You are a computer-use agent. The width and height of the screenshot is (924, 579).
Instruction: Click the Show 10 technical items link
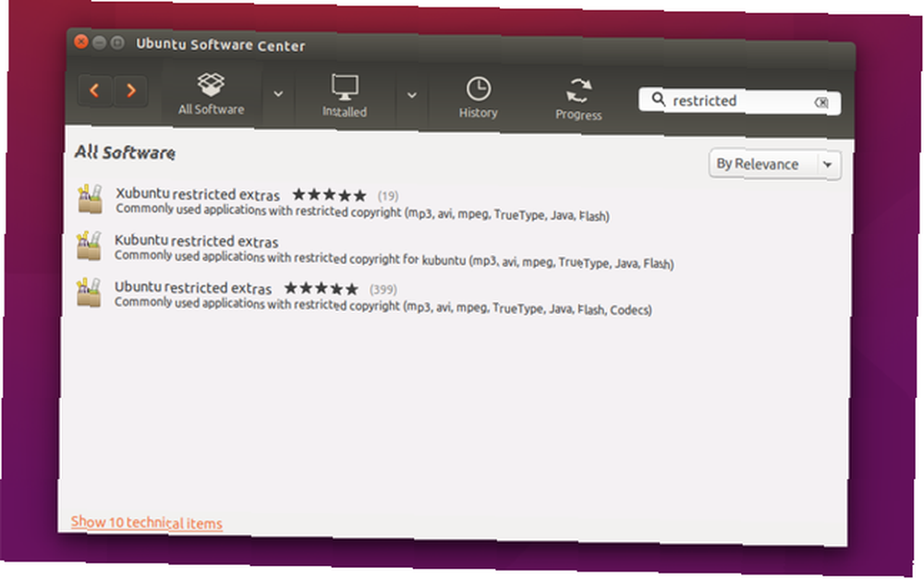point(147,523)
